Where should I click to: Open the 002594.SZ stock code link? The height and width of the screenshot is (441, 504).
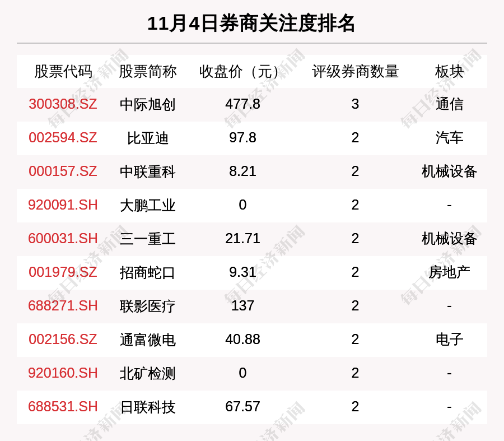click(x=63, y=138)
